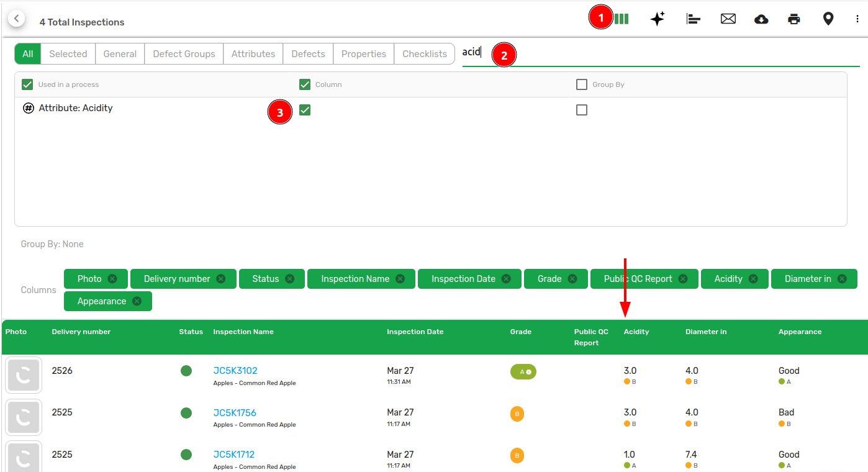Show the Checklists tab
Viewport: 868px width, 472px height.
click(x=425, y=54)
